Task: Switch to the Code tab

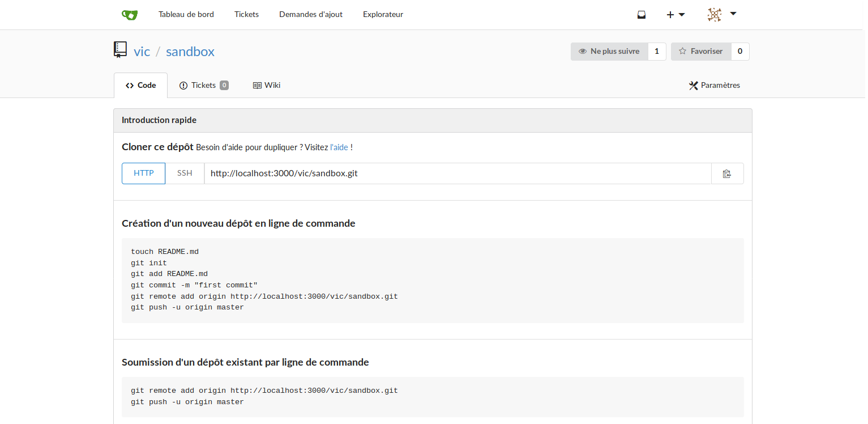Action: point(141,86)
